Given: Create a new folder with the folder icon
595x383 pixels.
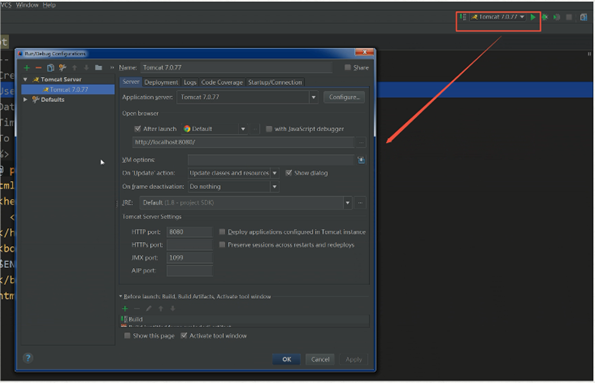Looking at the screenshot, I should pyautogui.click(x=99, y=68).
